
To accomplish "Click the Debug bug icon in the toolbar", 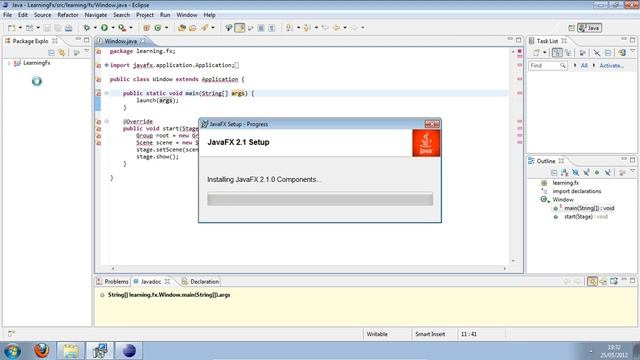I will pos(87,28).
